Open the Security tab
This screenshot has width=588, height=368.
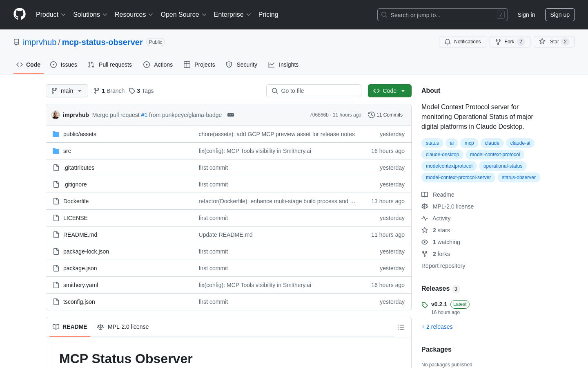pos(242,65)
